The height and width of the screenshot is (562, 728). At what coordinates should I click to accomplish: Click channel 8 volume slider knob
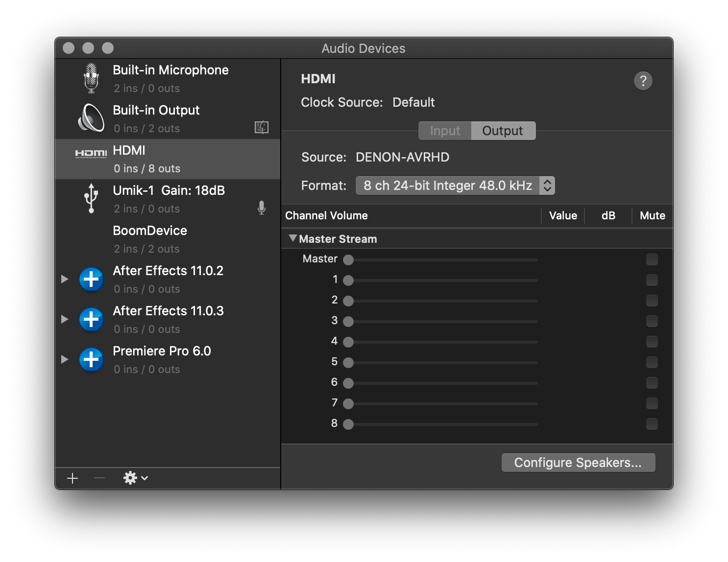[x=348, y=424]
